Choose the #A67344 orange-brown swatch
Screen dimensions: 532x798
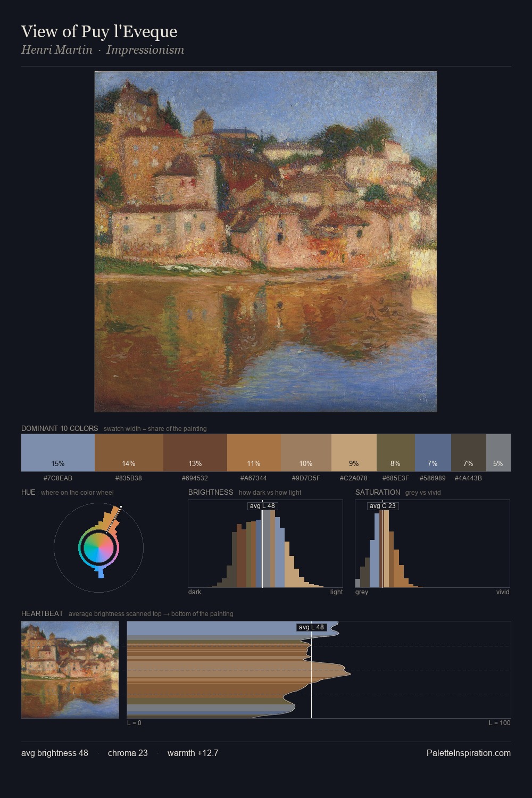click(x=254, y=453)
